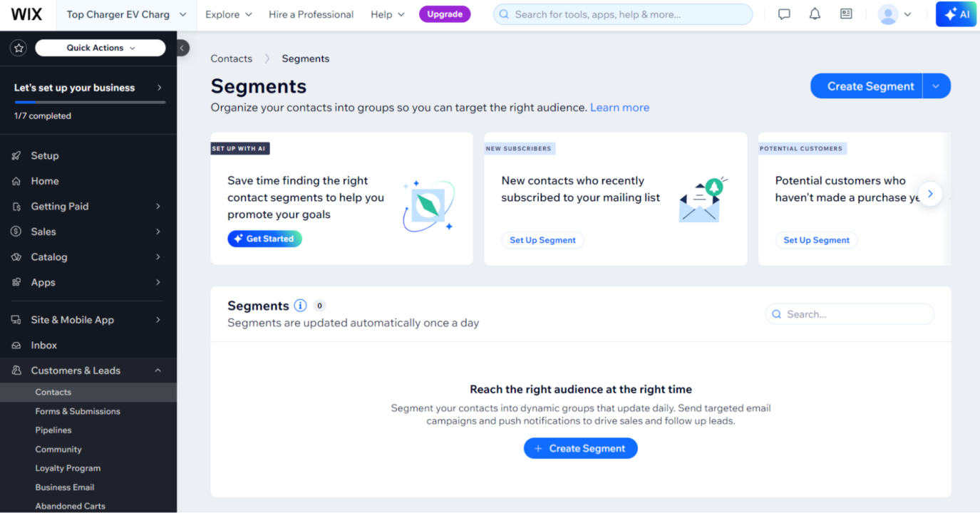Open the notifications bell icon
Viewport: 980px width, 513px height.
click(x=815, y=14)
